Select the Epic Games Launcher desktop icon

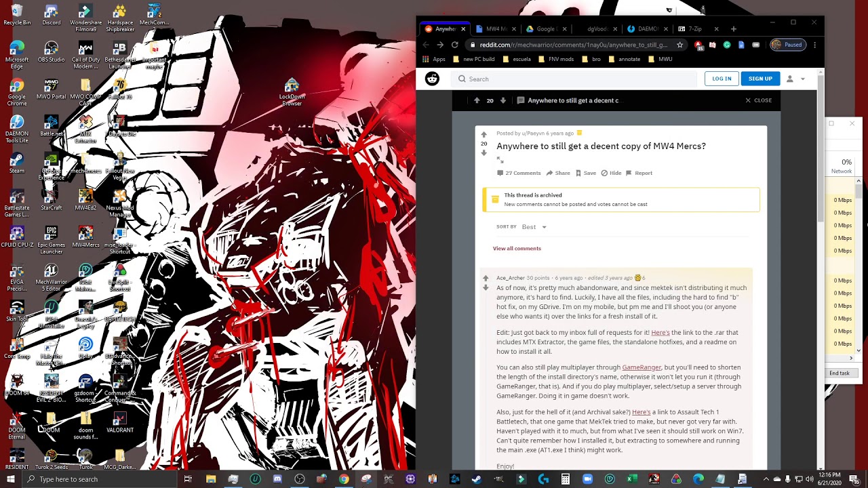click(x=51, y=241)
